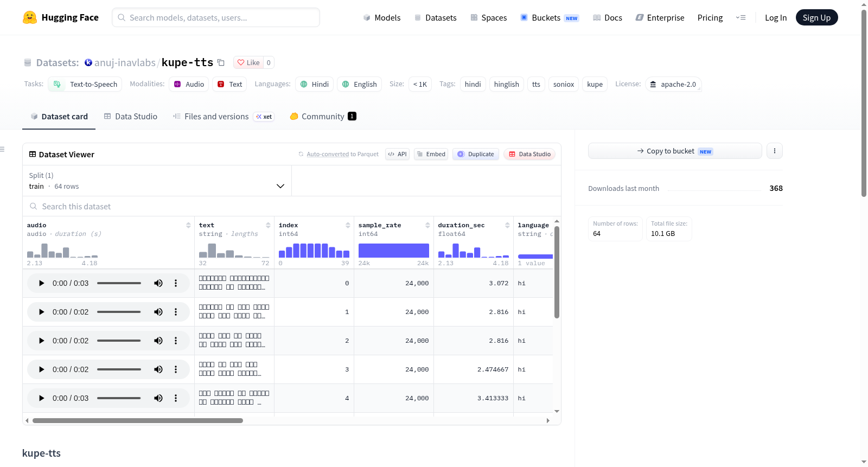The image size is (868, 467).
Task: Select the hinglish tag
Action: 507,84
